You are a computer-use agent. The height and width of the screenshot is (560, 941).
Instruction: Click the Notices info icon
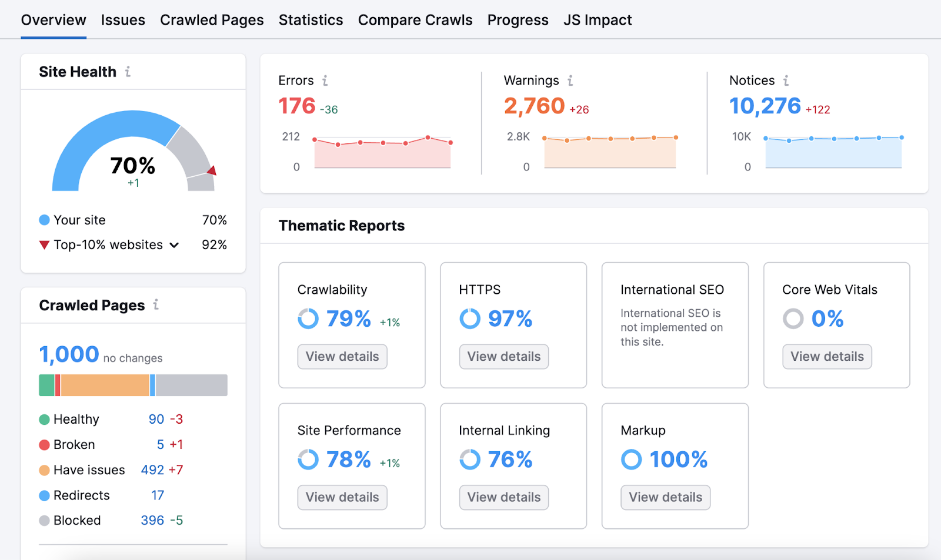tap(786, 81)
